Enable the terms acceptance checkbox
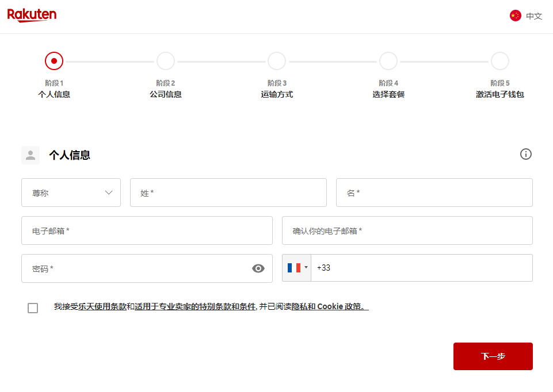Viewport: 553px width, 392px height. coord(33,308)
